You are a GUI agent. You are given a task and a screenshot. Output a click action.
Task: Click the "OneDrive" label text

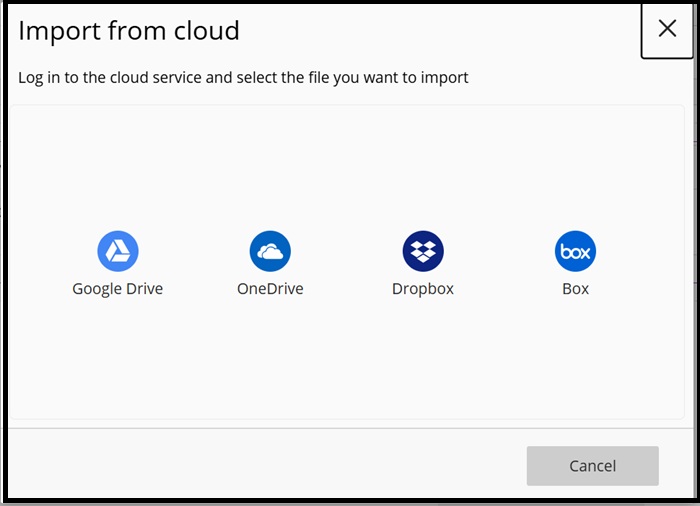(x=270, y=289)
